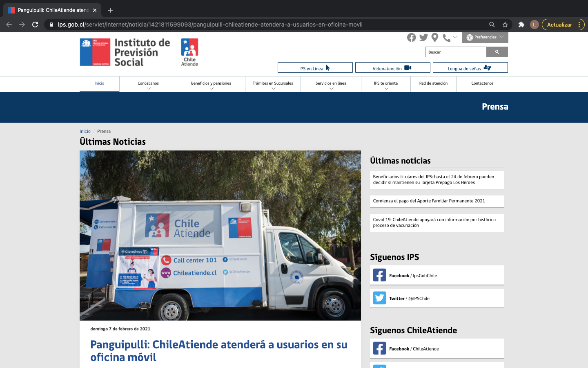Open the Lengua de señas button
The width and height of the screenshot is (588, 368).
(470, 67)
